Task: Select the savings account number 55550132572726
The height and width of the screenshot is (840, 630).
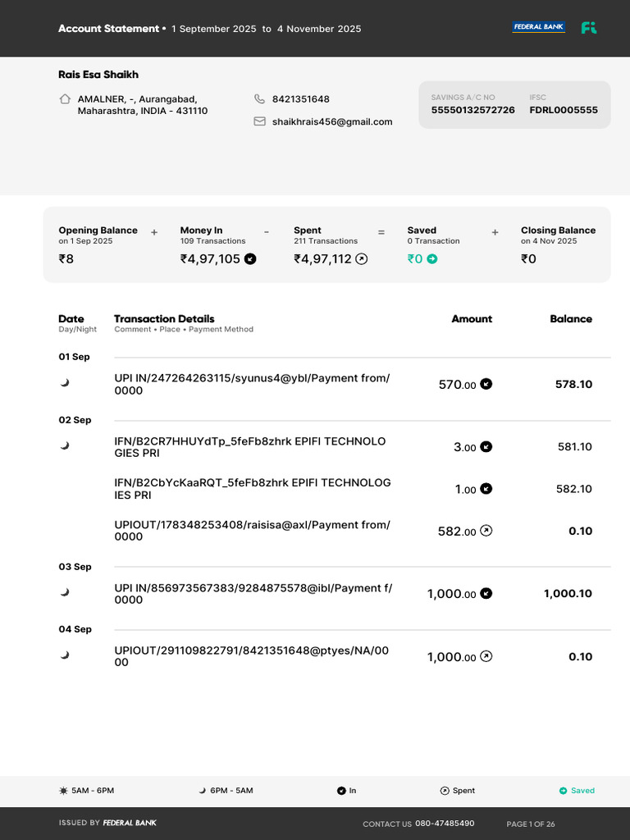Action: click(473, 111)
